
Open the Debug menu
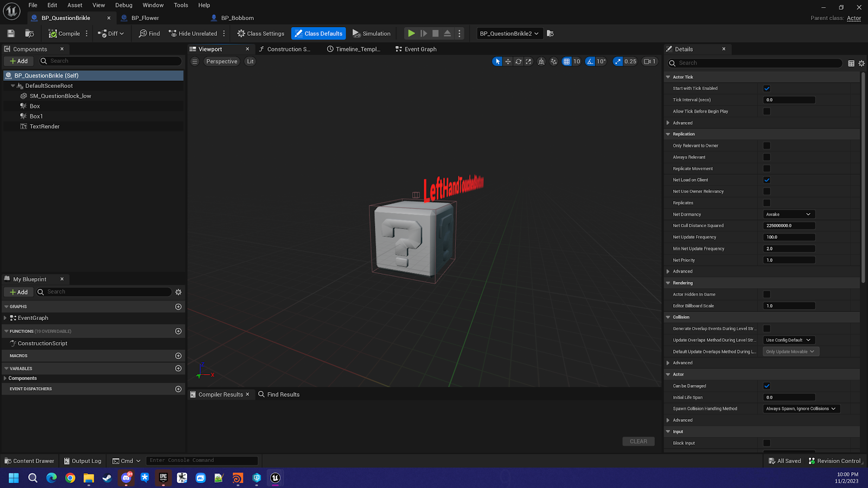[124, 5]
